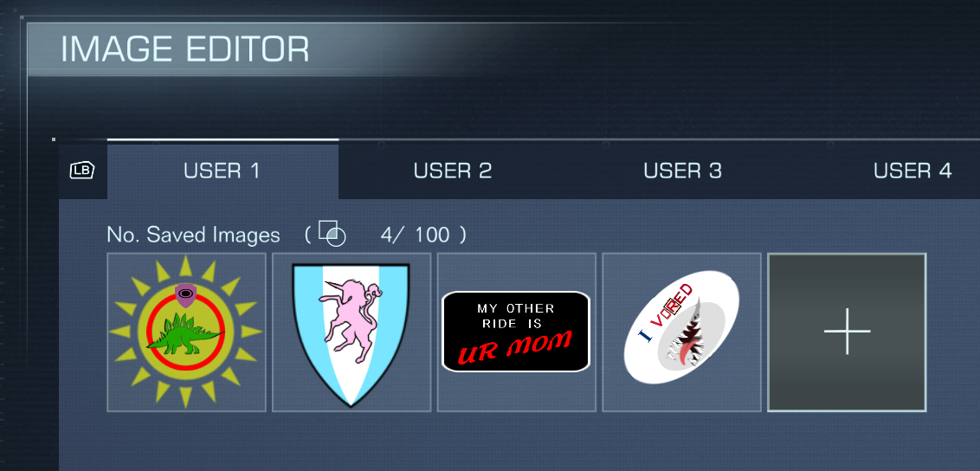This screenshot has width=980, height=471.
Task: Click the purple shield badge on red ring
Action: tap(186, 295)
